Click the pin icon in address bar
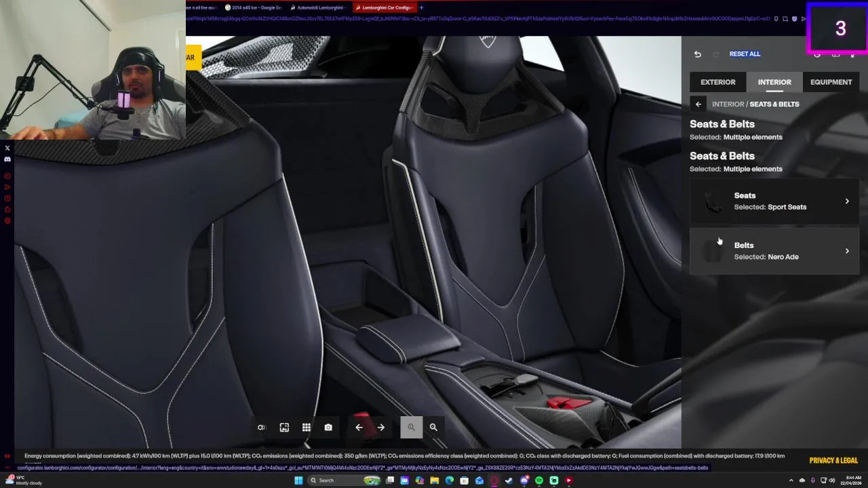Screen dimensions: 868x488 [776, 19]
